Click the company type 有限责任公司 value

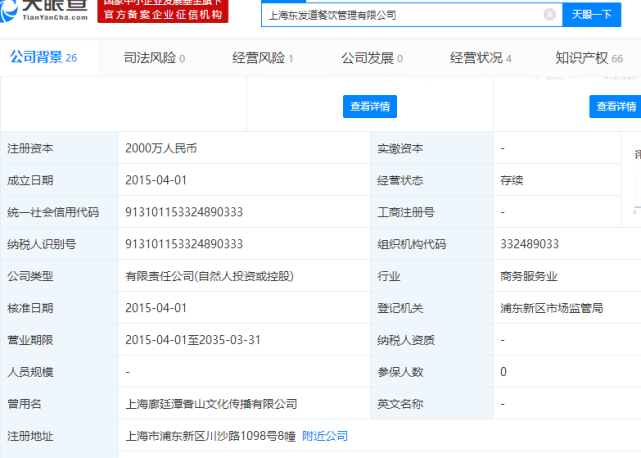209,276
